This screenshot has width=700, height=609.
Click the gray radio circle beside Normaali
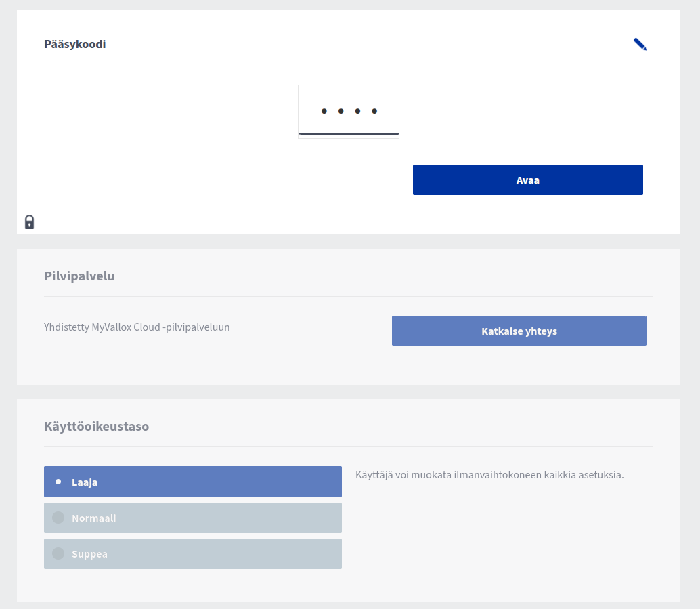(x=58, y=518)
